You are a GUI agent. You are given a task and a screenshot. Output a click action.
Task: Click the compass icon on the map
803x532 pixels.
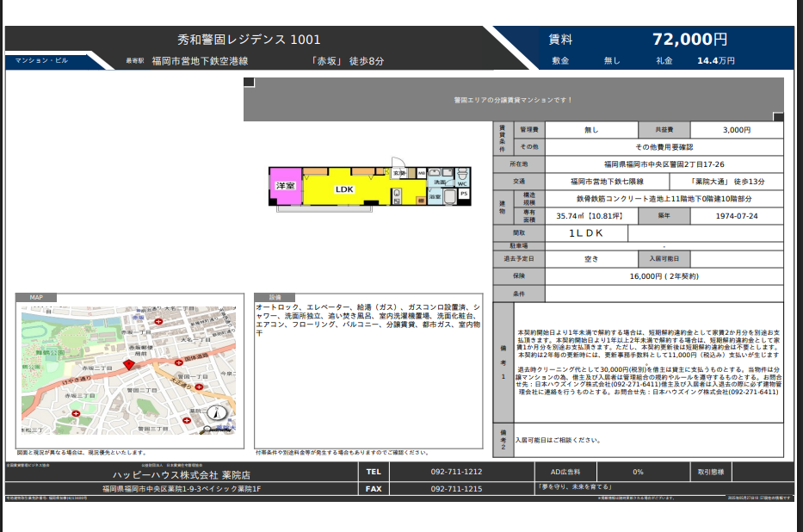click(x=219, y=413)
